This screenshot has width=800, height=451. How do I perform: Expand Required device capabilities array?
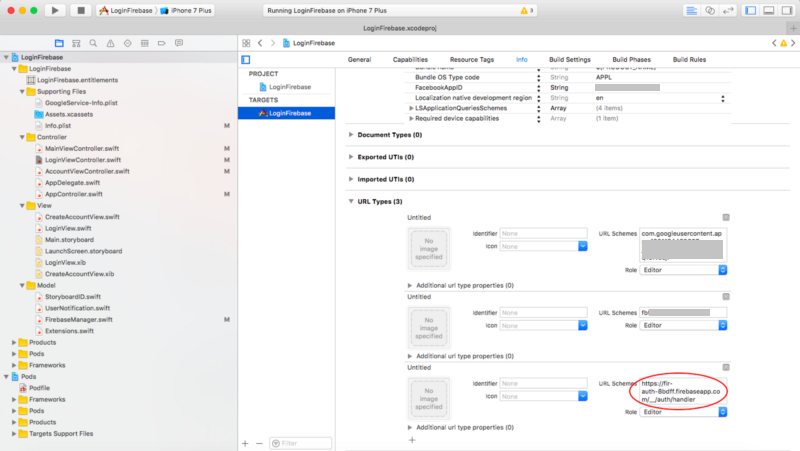coord(411,118)
